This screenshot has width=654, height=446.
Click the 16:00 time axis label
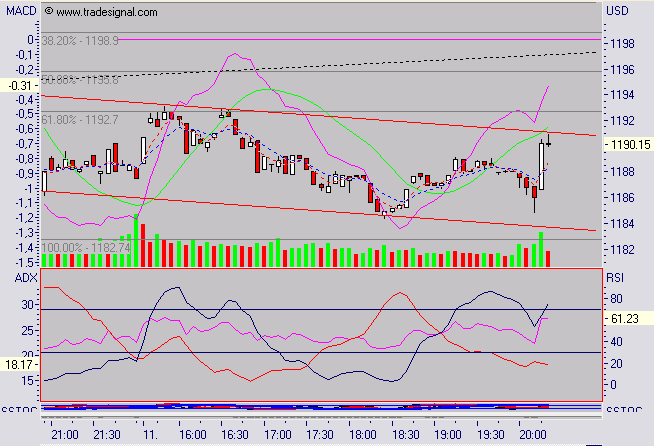coord(192,435)
